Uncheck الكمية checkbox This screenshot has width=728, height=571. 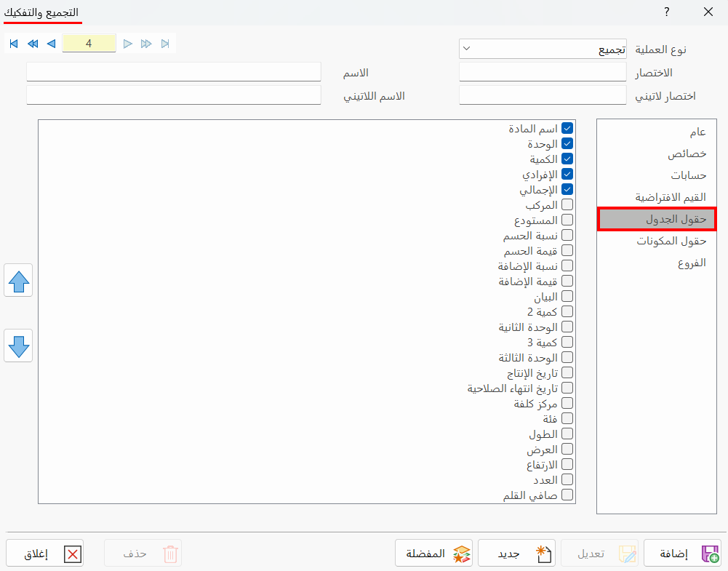tap(567, 159)
